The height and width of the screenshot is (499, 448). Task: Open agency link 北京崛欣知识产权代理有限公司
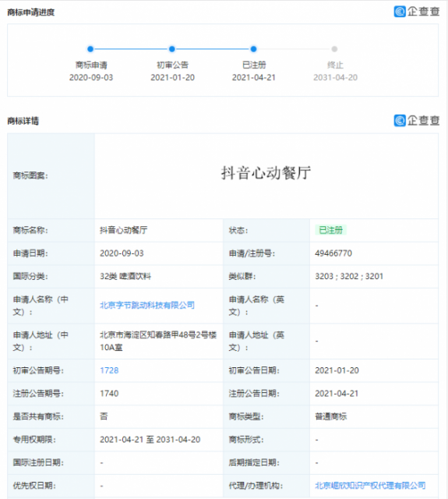[370, 485]
